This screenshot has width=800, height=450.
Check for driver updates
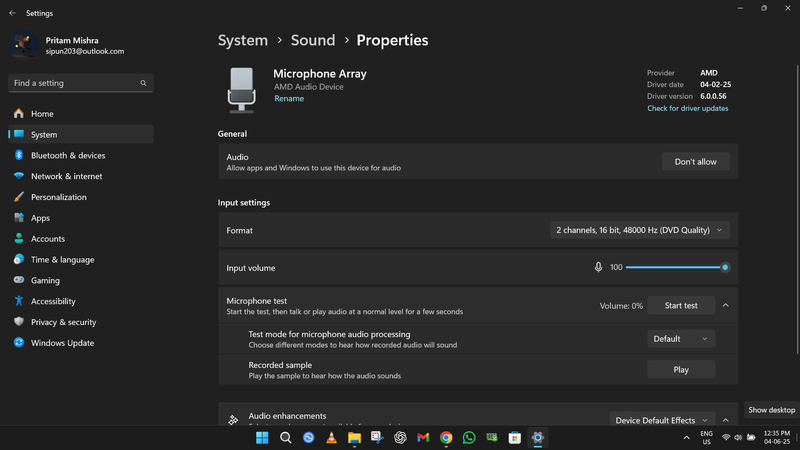click(687, 108)
